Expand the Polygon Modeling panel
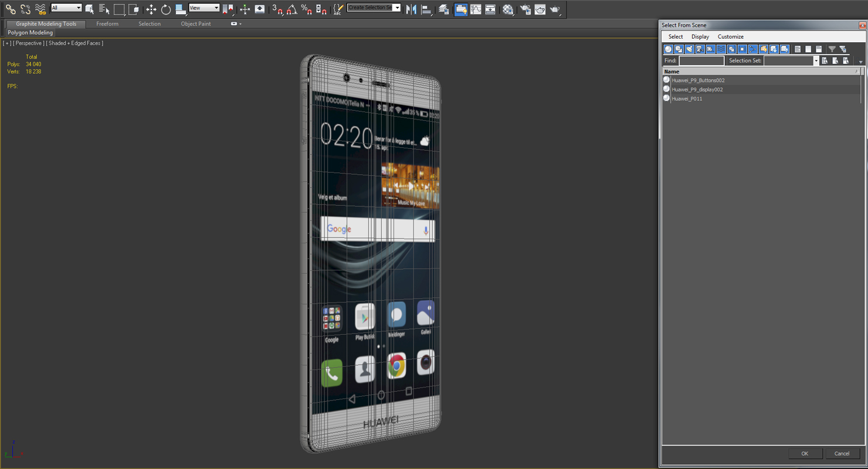This screenshot has height=469, width=868. (x=30, y=33)
